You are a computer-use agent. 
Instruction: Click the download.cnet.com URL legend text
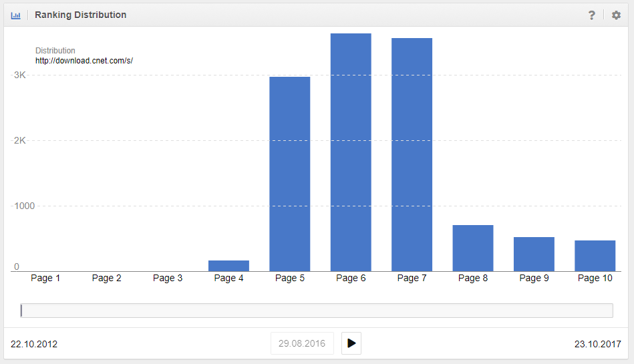pyautogui.click(x=84, y=61)
